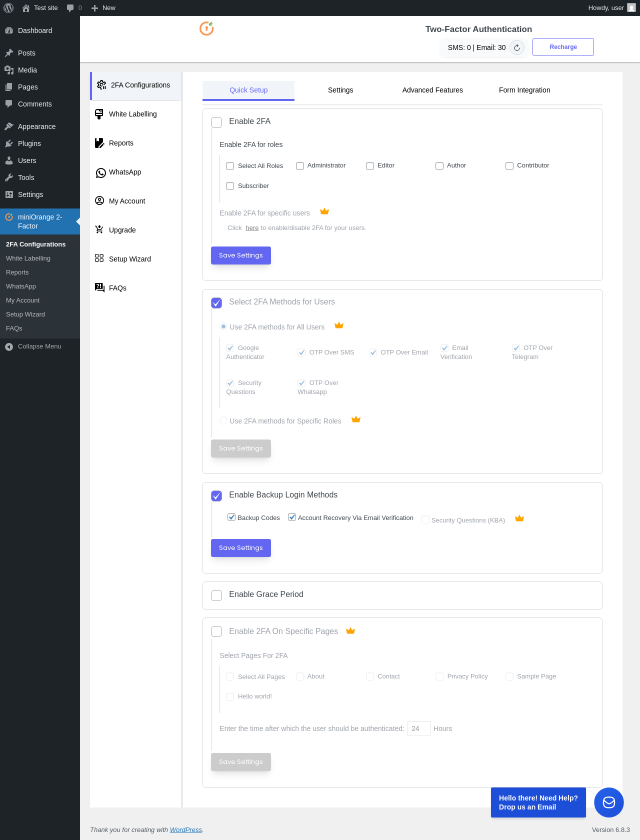
Task: Click premium crown beside specific users
Action: tap(324, 211)
